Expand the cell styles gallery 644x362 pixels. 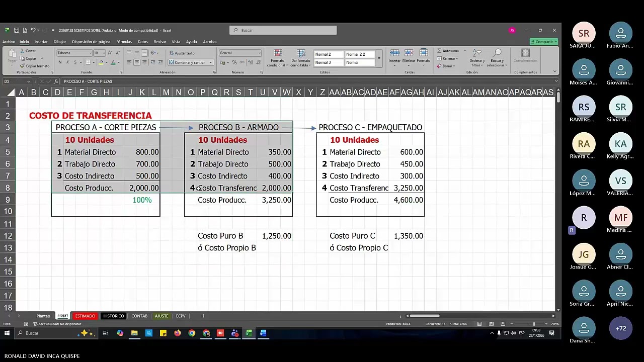(x=379, y=58)
